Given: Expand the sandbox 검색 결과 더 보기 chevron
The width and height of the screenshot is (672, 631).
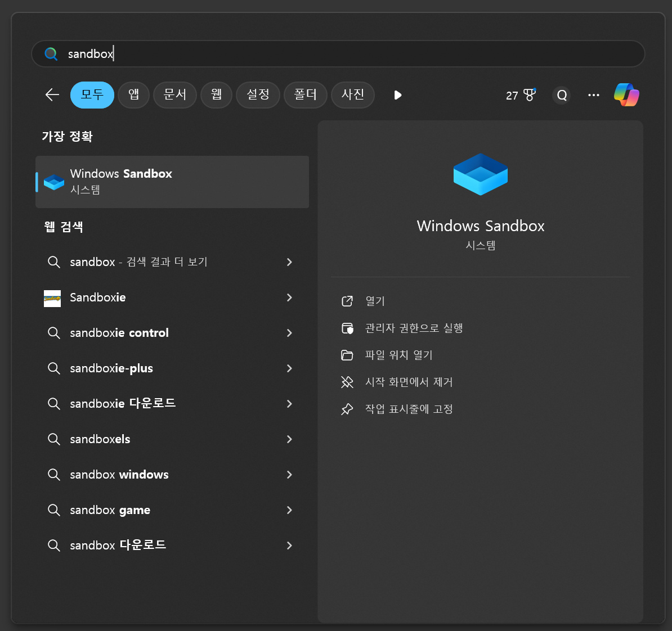Looking at the screenshot, I should coord(289,262).
